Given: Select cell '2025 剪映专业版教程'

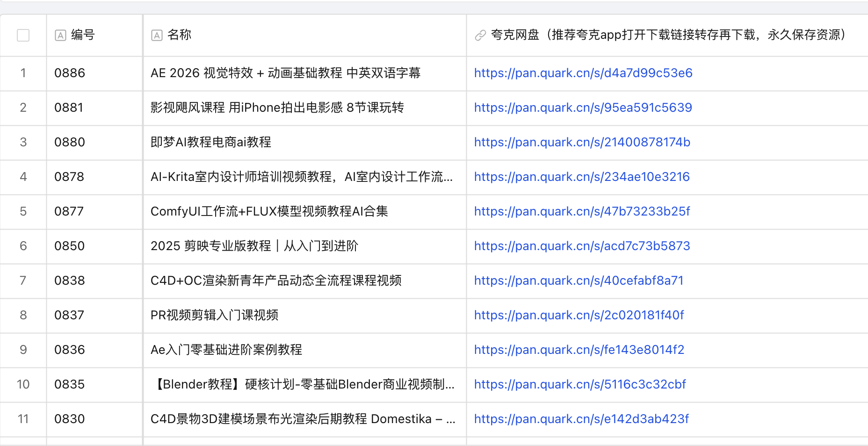Looking at the screenshot, I should (x=304, y=246).
